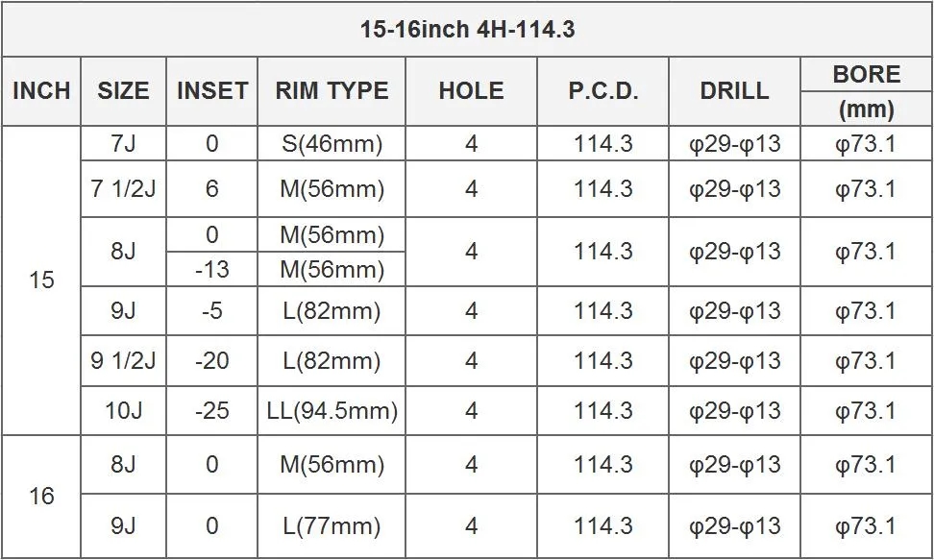This screenshot has width=934, height=560.
Task: Select the INSET column header
Action: coord(212,91)
